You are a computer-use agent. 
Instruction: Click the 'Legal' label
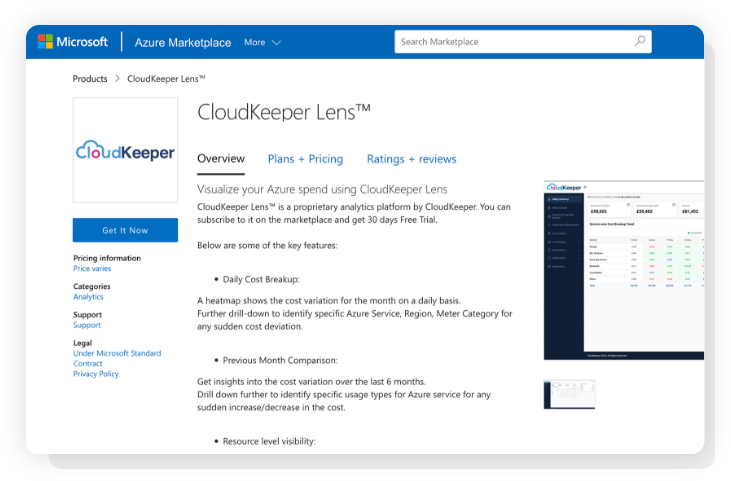[x=83, y=343]
